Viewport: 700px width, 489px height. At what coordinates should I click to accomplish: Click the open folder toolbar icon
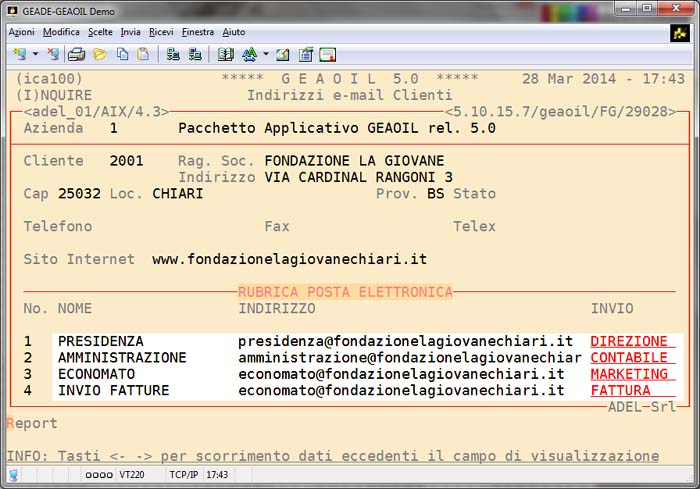click(x=100, y=54)
